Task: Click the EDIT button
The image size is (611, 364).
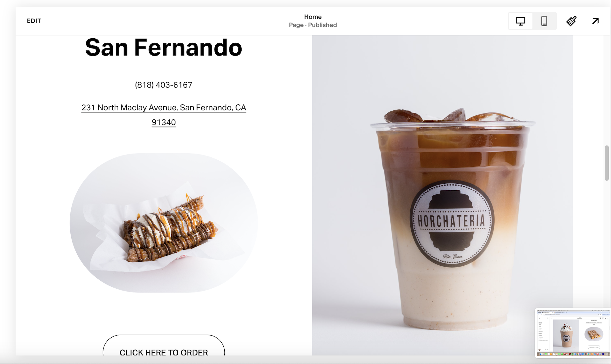Action: coord(34,21)
